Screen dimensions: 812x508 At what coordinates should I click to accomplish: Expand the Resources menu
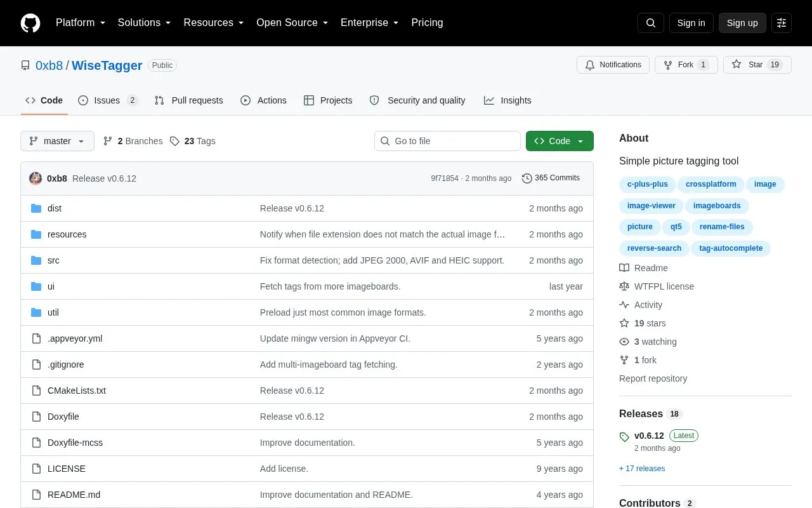pyautogui.click(x=214, y=23)
